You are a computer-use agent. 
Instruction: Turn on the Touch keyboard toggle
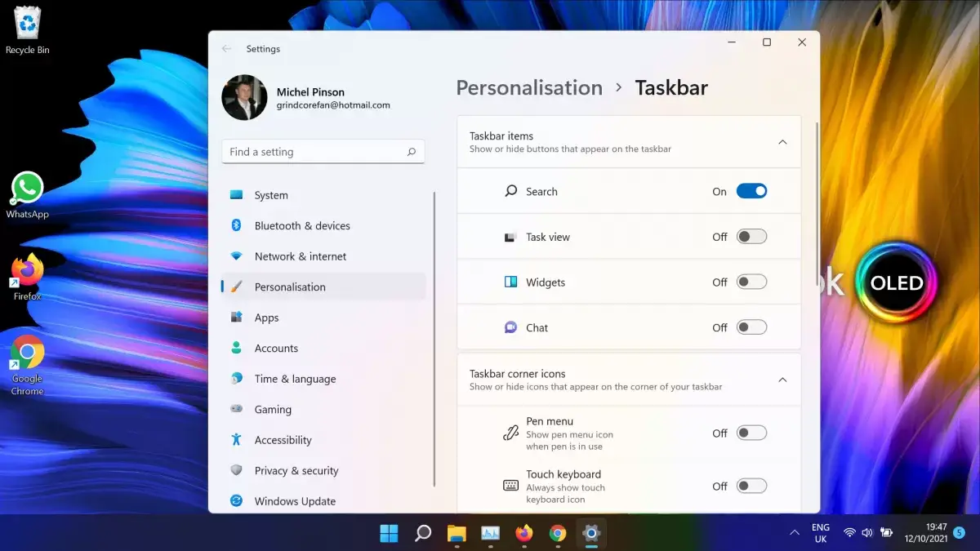tap(751, 486)
